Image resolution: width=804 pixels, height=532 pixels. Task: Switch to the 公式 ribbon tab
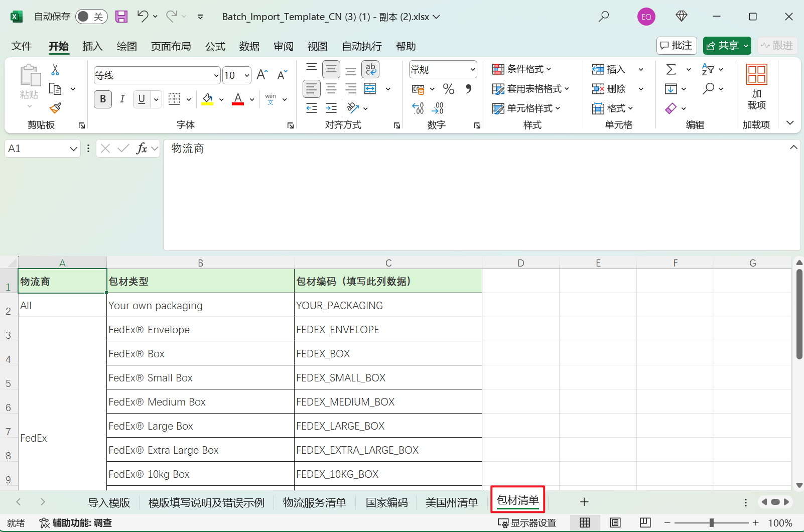click(x=215, y=46)
